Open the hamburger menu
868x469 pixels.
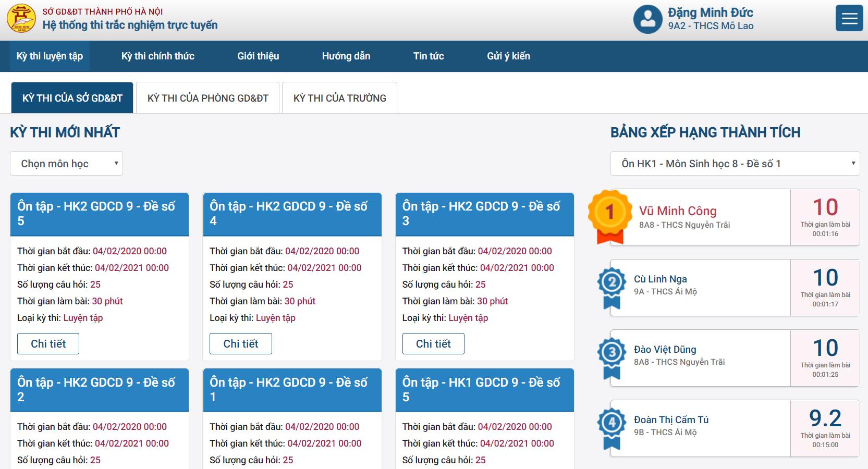click(849, 19)
